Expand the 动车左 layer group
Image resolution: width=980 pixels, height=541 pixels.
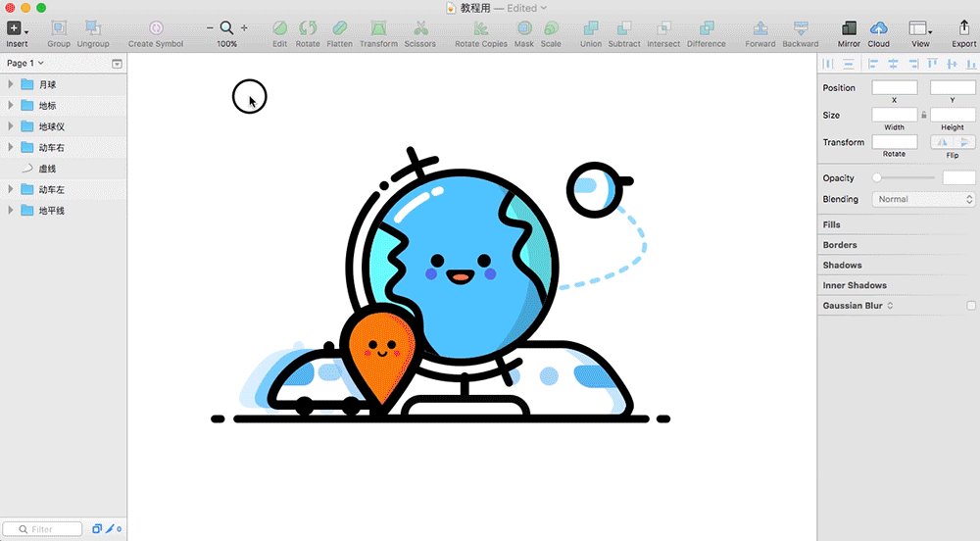[10, 189]
